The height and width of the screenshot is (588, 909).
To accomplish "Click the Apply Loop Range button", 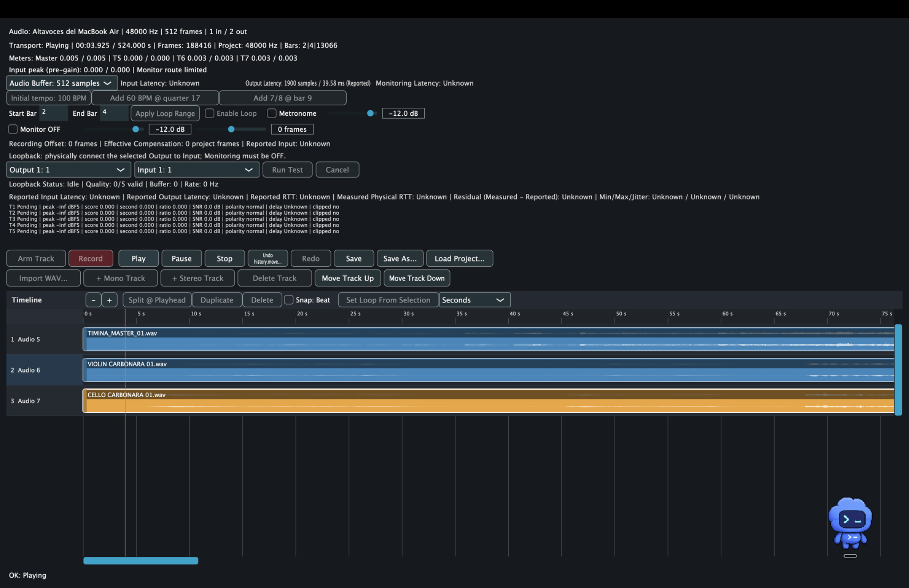I will click(x=165, y=113).
